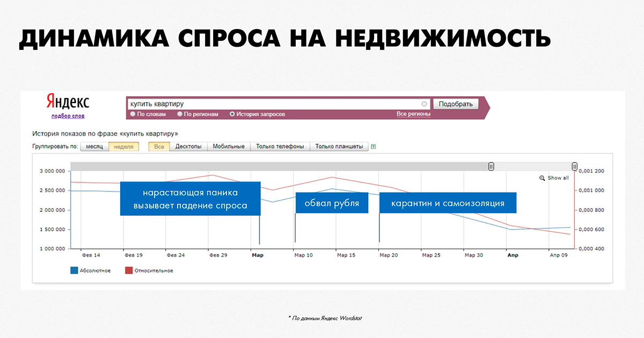This screenshot has width=644, height=338.
Task: Switch to the 'Мобильные' tab
Action: (229, 146)
